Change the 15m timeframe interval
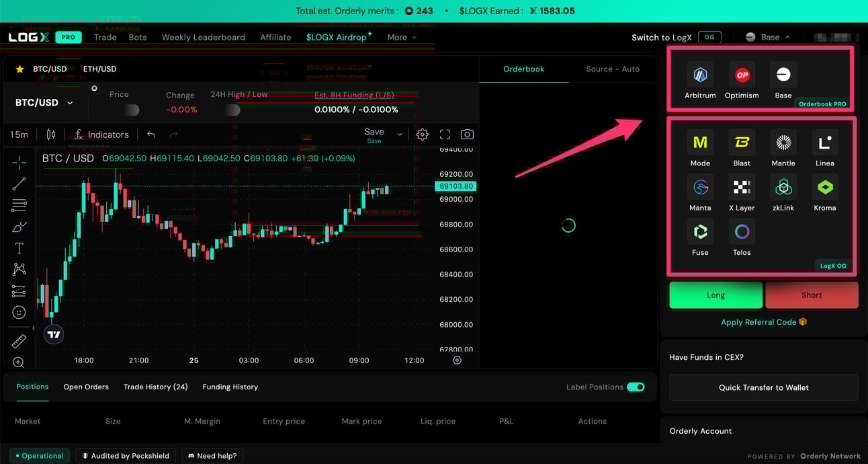 19,134
